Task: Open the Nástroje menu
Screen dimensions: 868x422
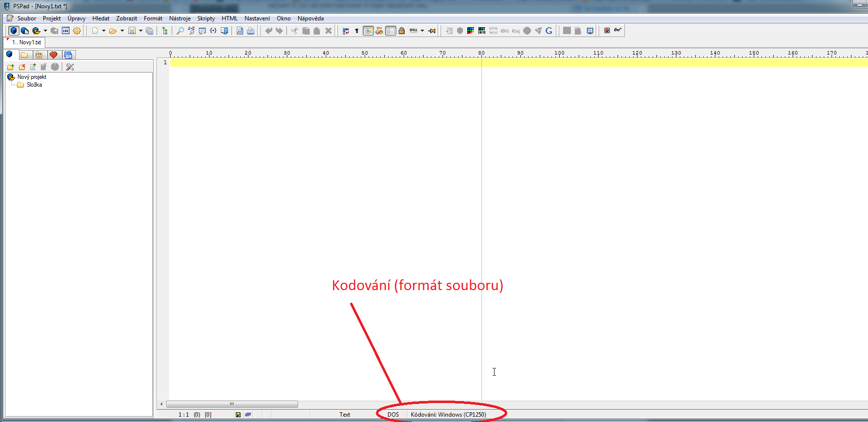Action: coord(179,18)
